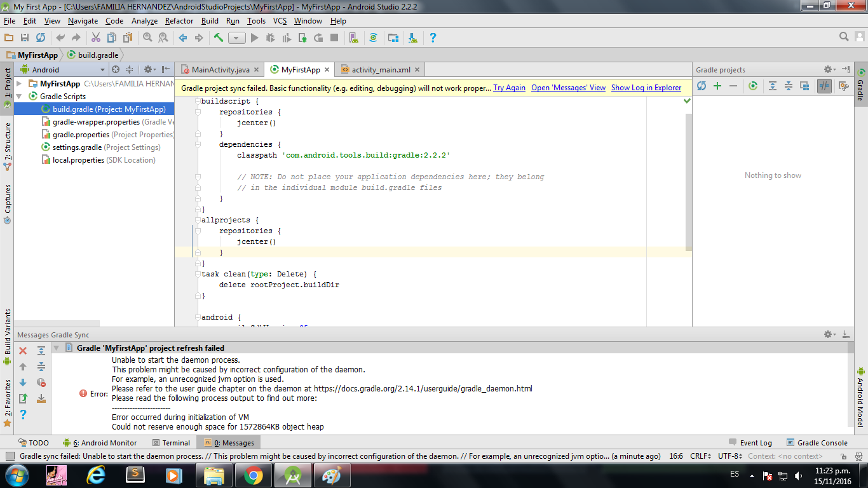Screen dimensions: 868x488
Task: Open the Event Log button
Action: pos(750,443)
